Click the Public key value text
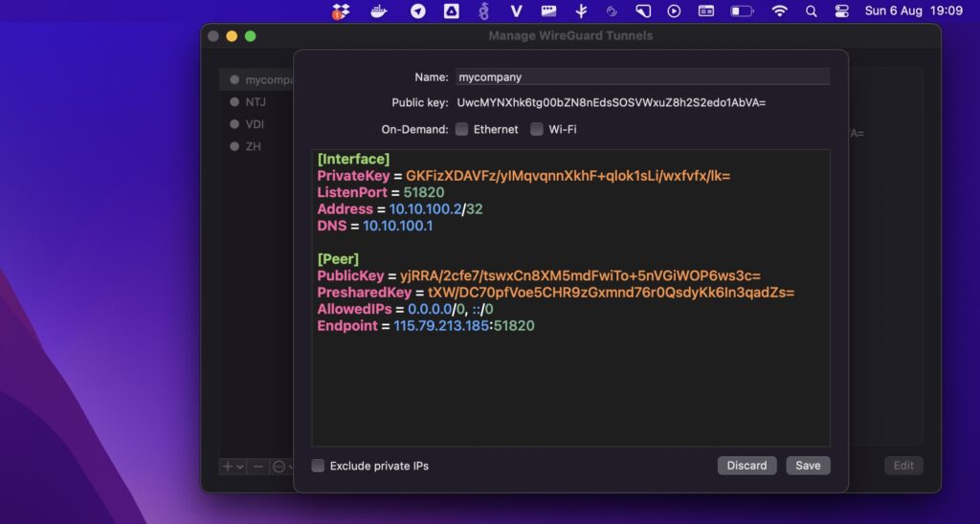The width and height of the screenshot is (980, 524). coord(612,102)
